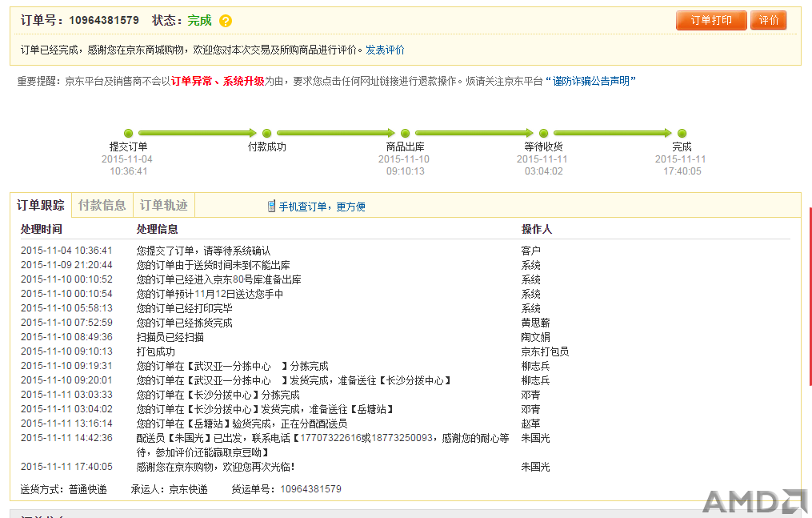This screenshot has width=812, height=518.
Task: Click timestamp 2015-11-11 17:40:05 in table
Action: coord(66,467)
